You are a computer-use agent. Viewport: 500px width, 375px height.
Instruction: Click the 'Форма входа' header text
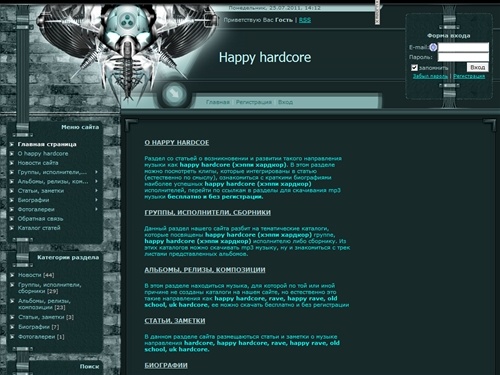tap(449, 36)
